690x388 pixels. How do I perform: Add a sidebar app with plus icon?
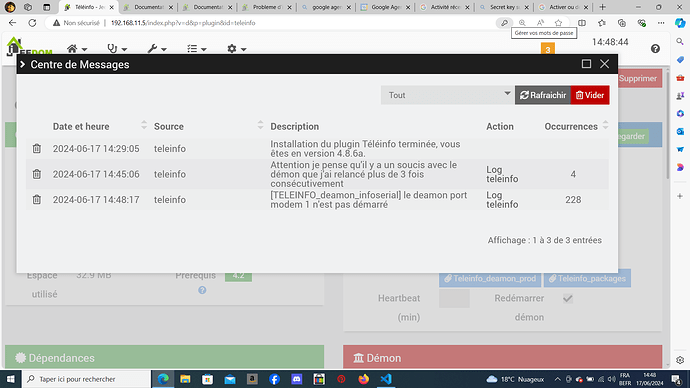coord(680,196)
